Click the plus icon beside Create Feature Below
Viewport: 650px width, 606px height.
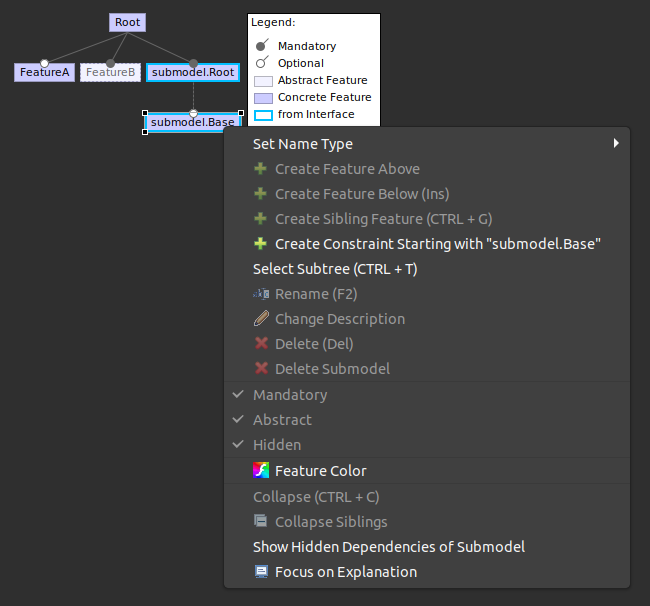(260, 194)
